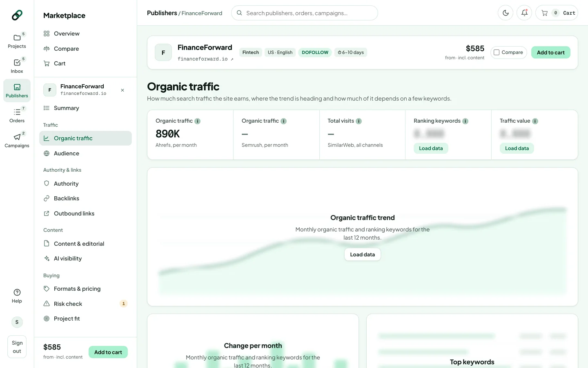Close the FinanceForward publisher panel
Image resolution: width=588 pixels, height=368 pixels.
(122, 90)
